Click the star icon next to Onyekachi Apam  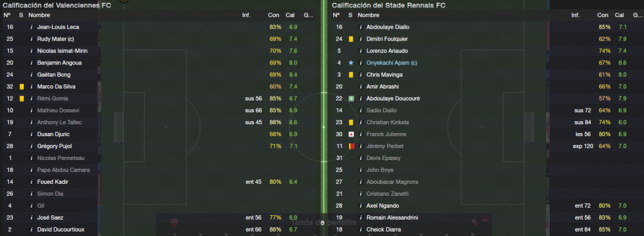click(x=351, y=63)
